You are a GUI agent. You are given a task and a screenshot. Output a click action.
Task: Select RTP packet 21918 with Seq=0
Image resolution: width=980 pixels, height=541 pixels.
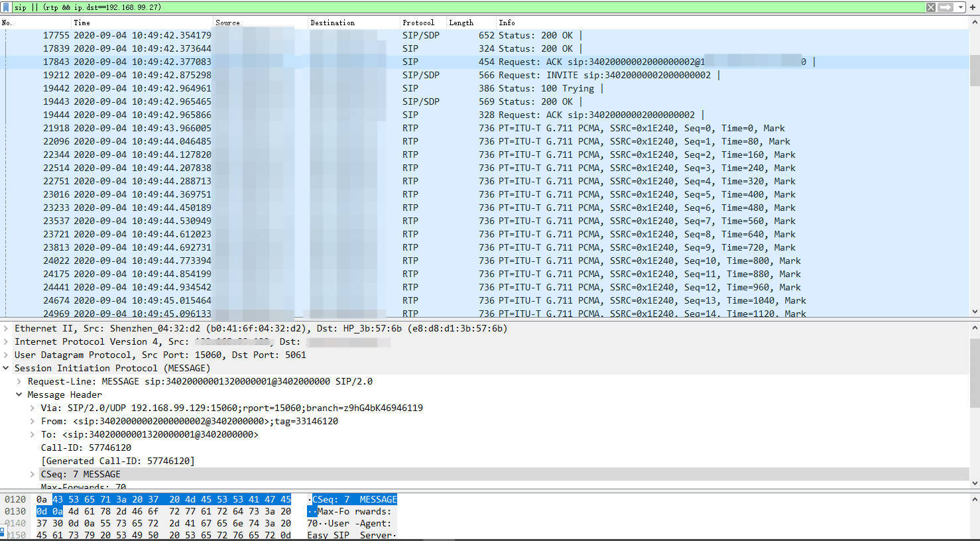click(484, 128)
